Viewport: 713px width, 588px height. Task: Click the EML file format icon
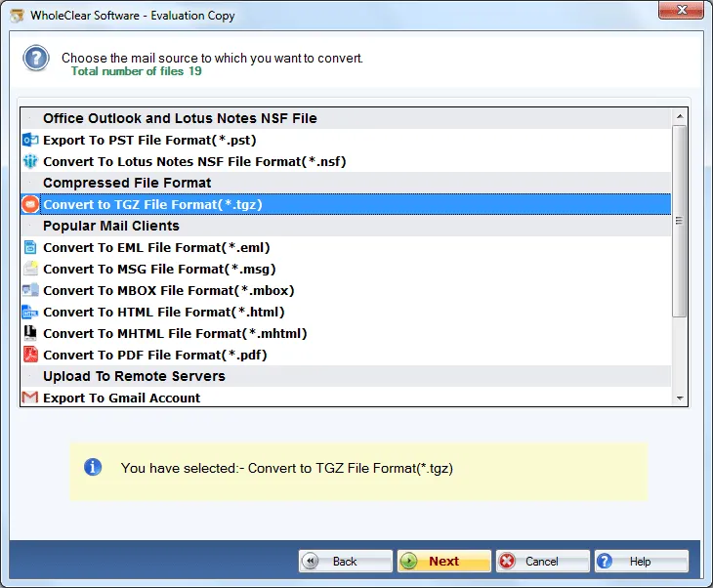pyautogui.click(x=30, y=247)
